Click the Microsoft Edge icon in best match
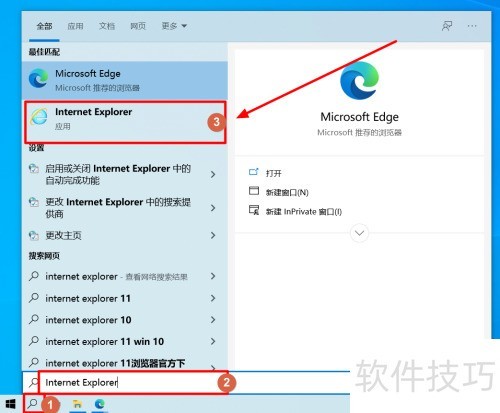Screen dimensions: 500x413 pyautogui.click(x=38, y=78)
